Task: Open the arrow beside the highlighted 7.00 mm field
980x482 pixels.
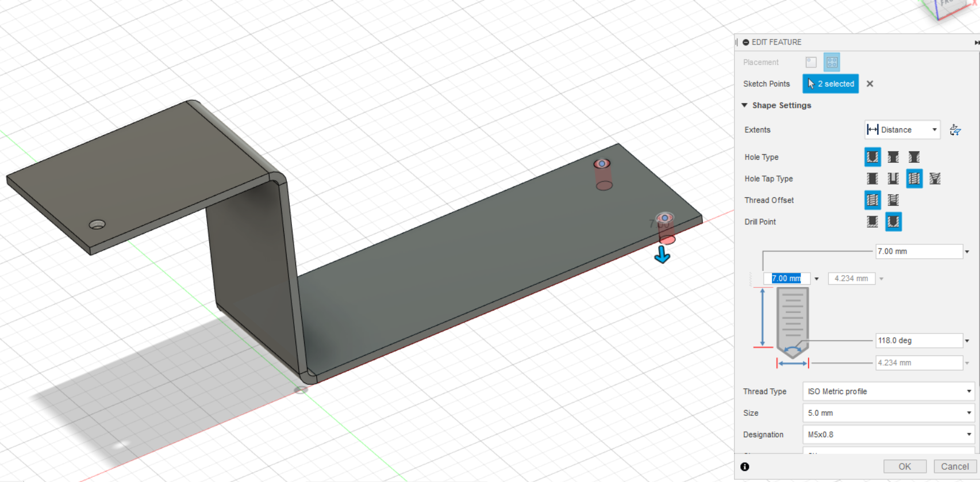Action: click(816, 279)
